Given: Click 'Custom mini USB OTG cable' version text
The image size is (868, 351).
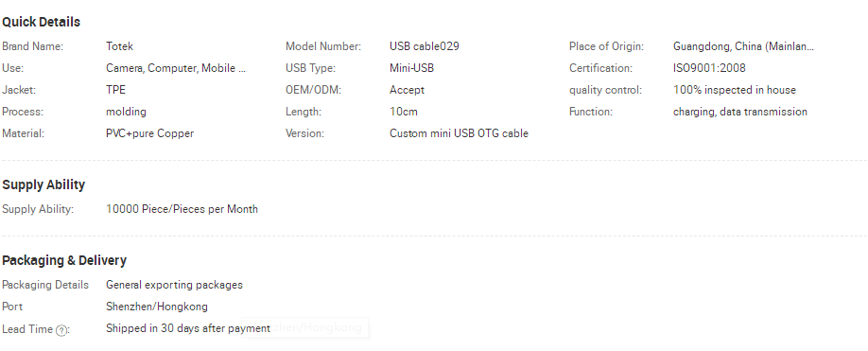Looking at the screenshot, I should pos(459,133).
